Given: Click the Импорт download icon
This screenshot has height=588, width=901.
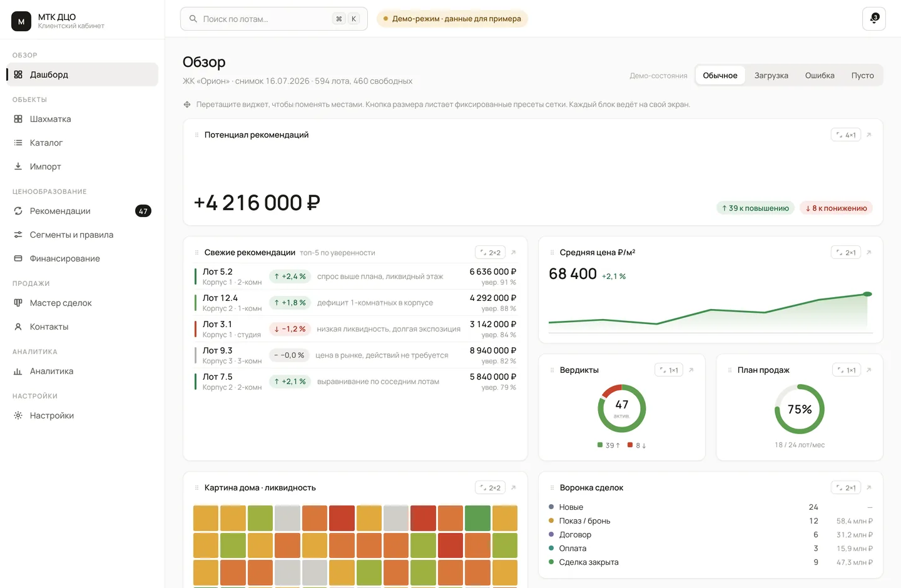Looking at the screenshot, I should click(x=18, y=166).
